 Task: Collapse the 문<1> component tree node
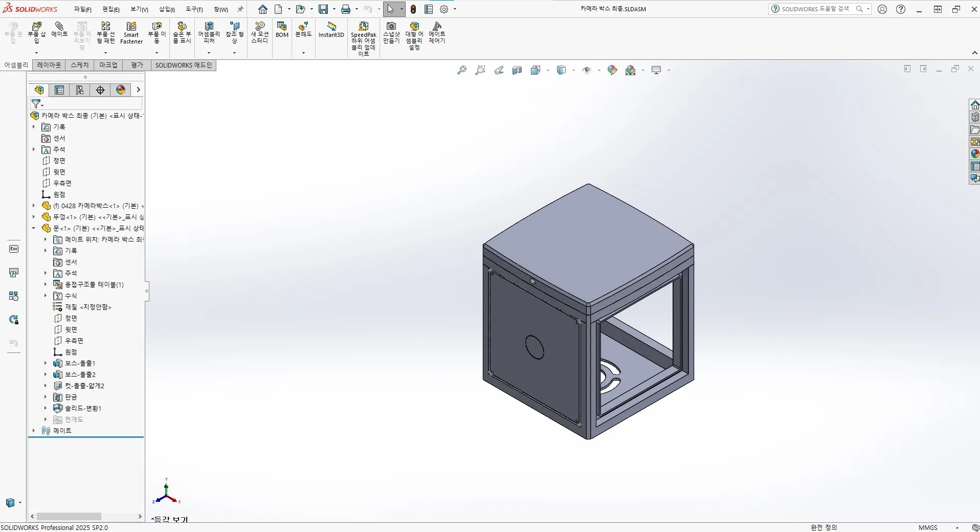34,228
